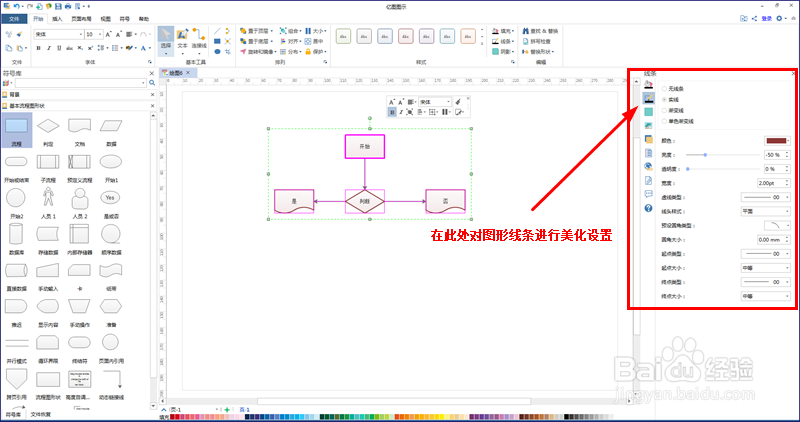Viewport: 800px width, 422px height.
Task: Select the 无线条 no line radio option
Action: [673, 89]
